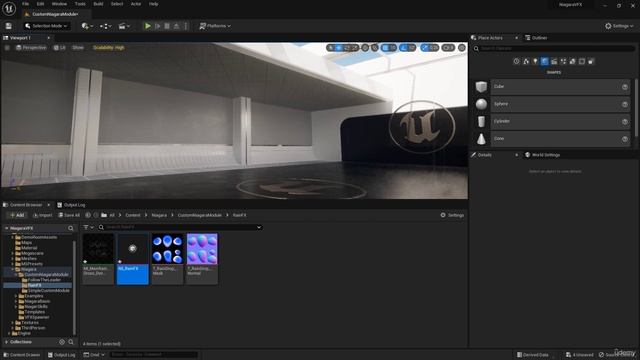Click the Eject button in the toolbar
The width and height of the screenshot is (640, 360).
pyautogui.click(x=176, y=26)
